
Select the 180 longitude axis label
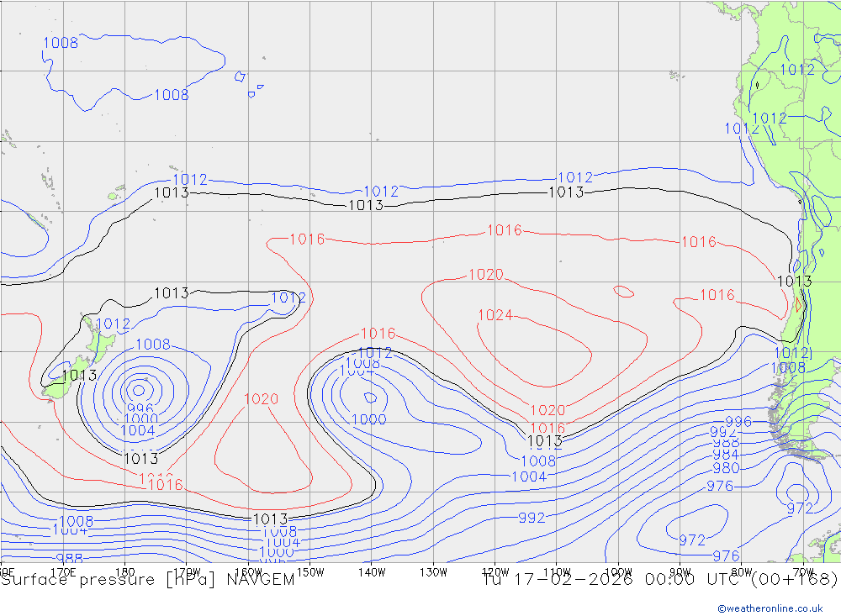[x=125, y=572]
